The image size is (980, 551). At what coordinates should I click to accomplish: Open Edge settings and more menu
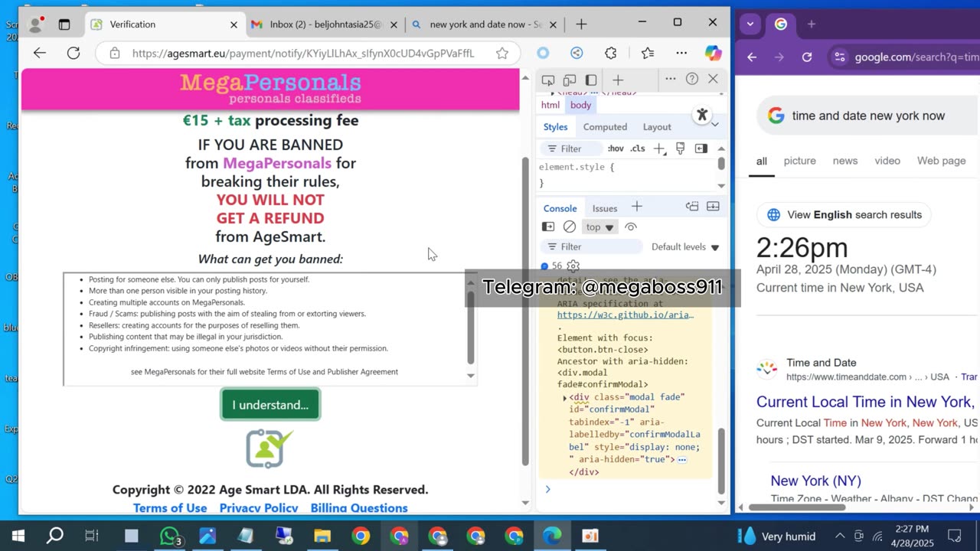pos(681,53)
